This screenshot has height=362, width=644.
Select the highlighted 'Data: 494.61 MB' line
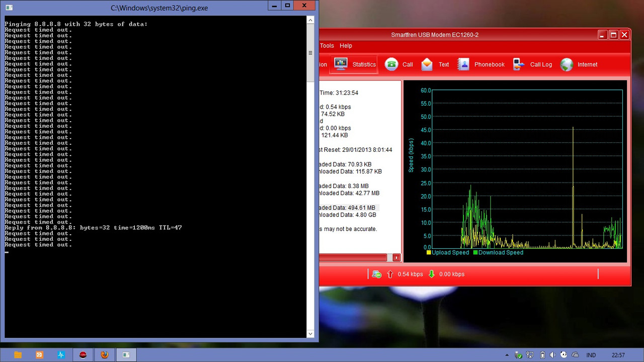[348, 208]
